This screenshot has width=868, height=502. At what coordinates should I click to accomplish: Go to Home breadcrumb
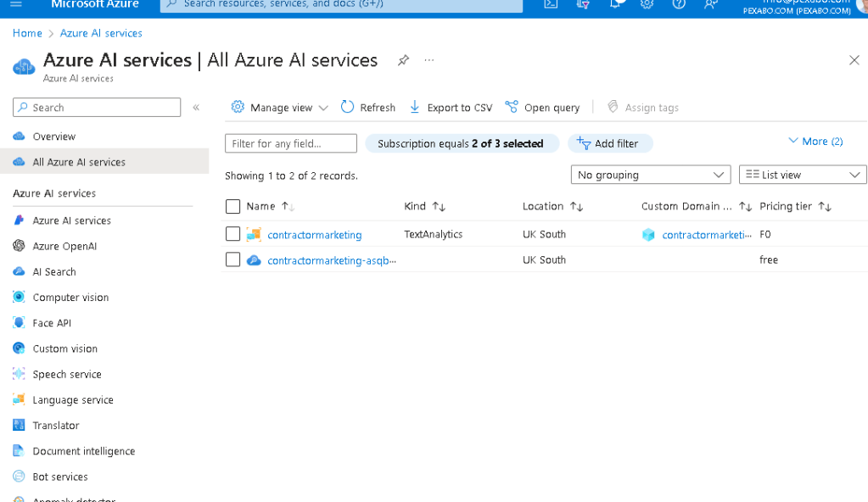click(27, 33)
